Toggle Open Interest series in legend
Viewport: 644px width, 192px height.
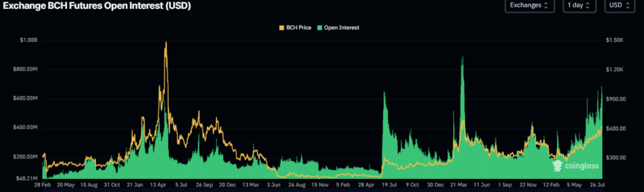point(338,28)
